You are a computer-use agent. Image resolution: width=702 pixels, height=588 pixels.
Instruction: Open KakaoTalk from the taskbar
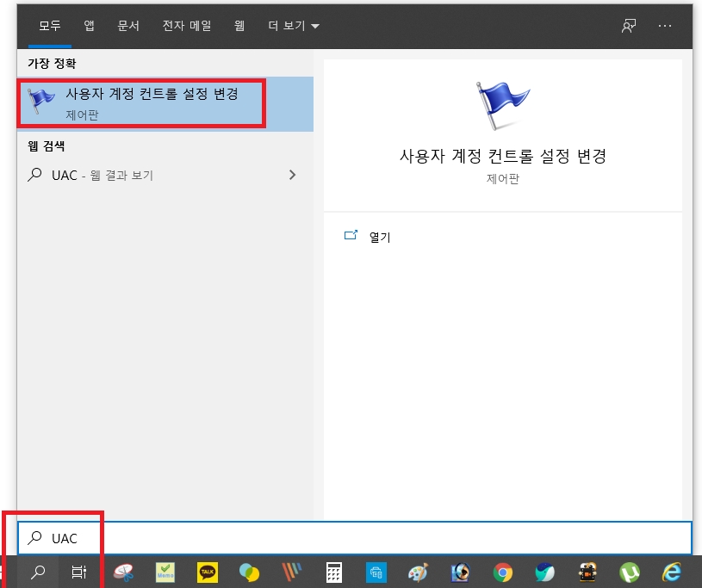coord(208,573)
